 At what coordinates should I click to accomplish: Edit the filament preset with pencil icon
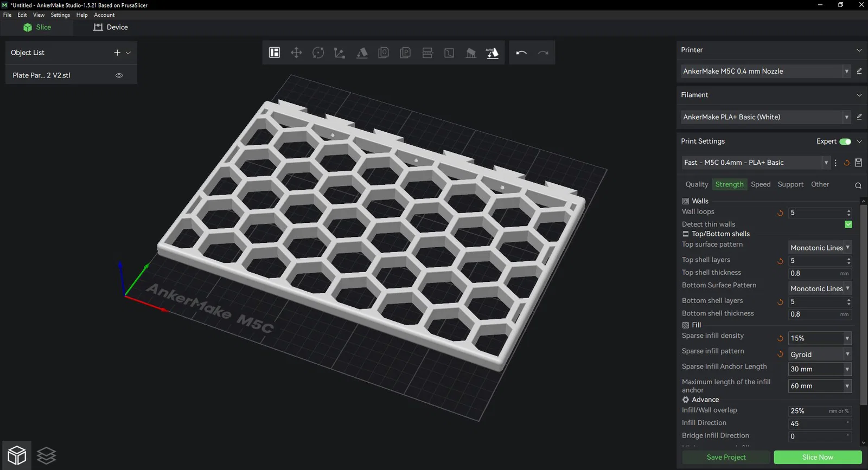tap(859, 117)
